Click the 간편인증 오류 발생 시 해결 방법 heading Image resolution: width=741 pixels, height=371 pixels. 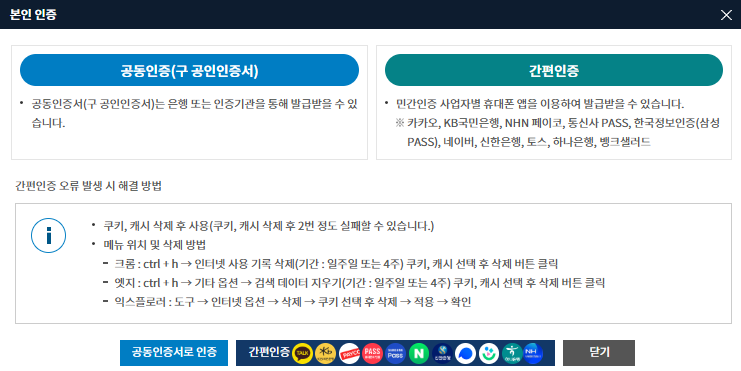(88, 186)
